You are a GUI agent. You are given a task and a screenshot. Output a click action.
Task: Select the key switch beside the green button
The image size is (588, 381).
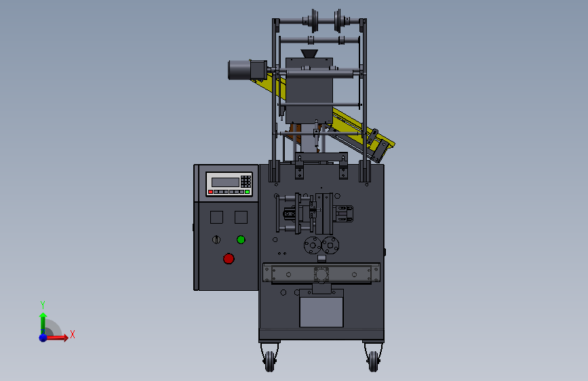pos(216,239)
